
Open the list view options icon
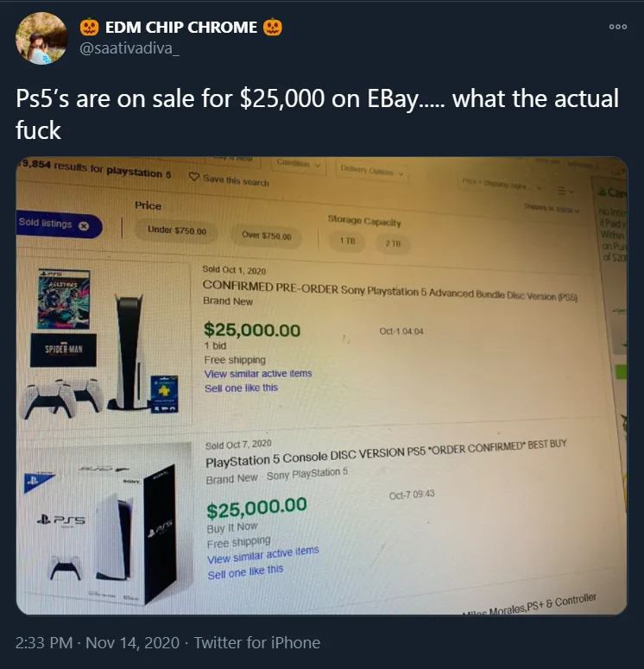tap(565, 191)
